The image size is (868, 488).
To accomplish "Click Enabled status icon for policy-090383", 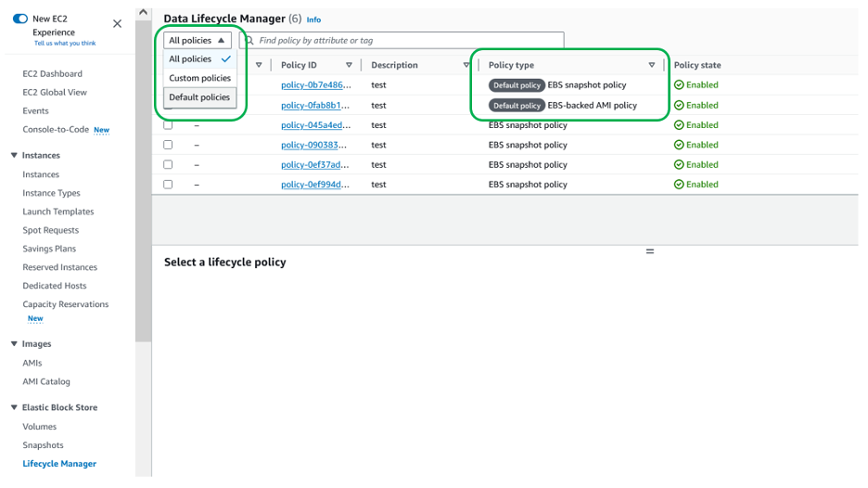I will pyautogui.click(x=679, y=145).
